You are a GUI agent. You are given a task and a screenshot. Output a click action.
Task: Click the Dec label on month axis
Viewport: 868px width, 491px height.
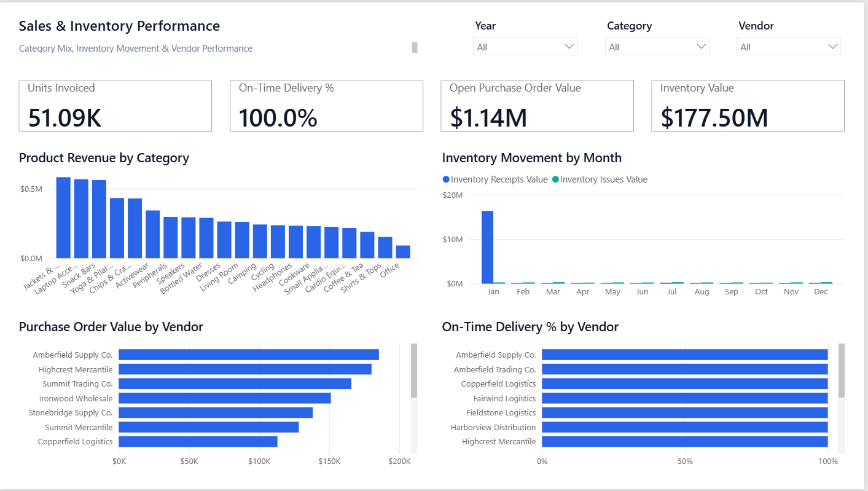pos(821,292)
